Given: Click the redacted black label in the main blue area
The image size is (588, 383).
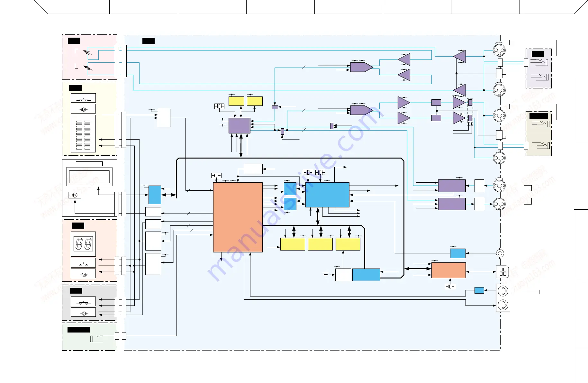Looking at the screenshot, I should pyautogui.click(x=149, y=41).
